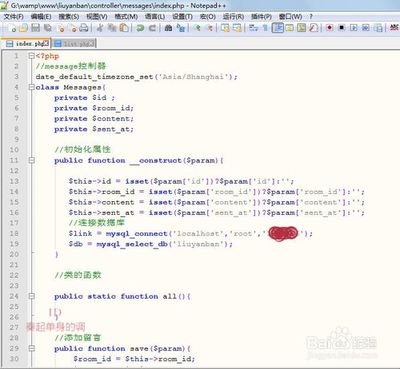Save the file with the floppy icon
Viewport: 400px width, 369px height.
[35, 28]
